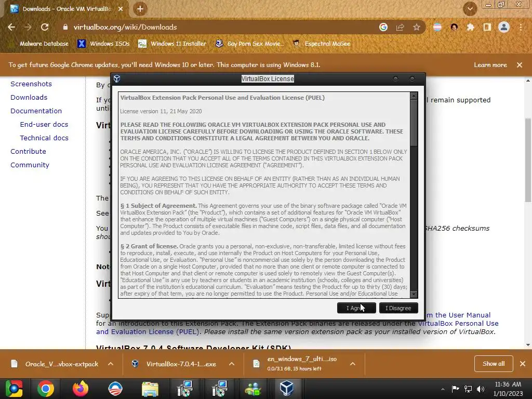
Task: Open Chrome from the taskbar
Action: tap(46, 389)
